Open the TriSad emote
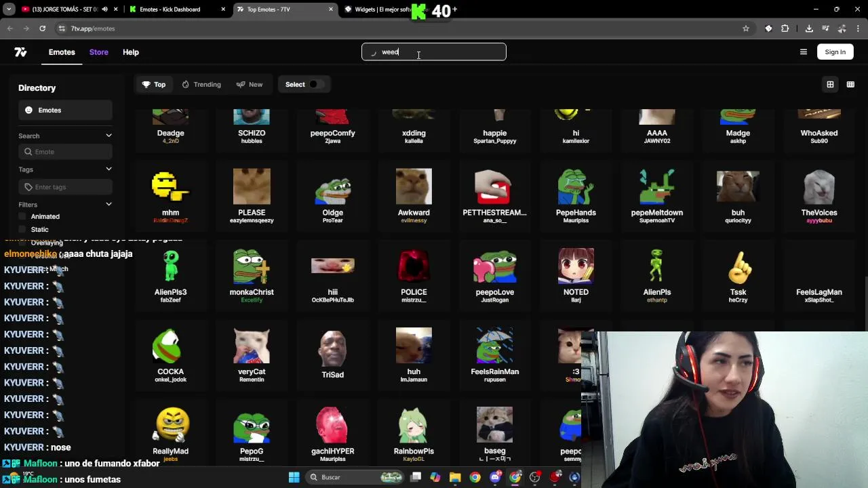The image size is (868, 488). (x=332, y=354)
